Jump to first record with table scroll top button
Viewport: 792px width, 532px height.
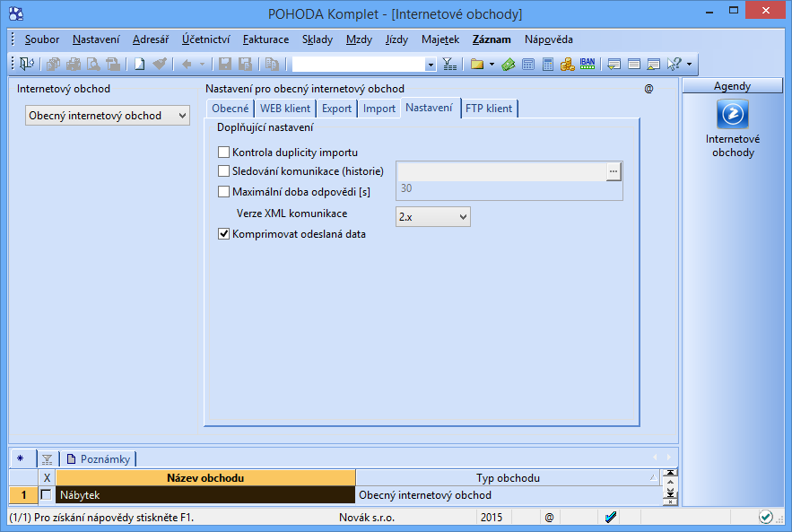(670, 473)
